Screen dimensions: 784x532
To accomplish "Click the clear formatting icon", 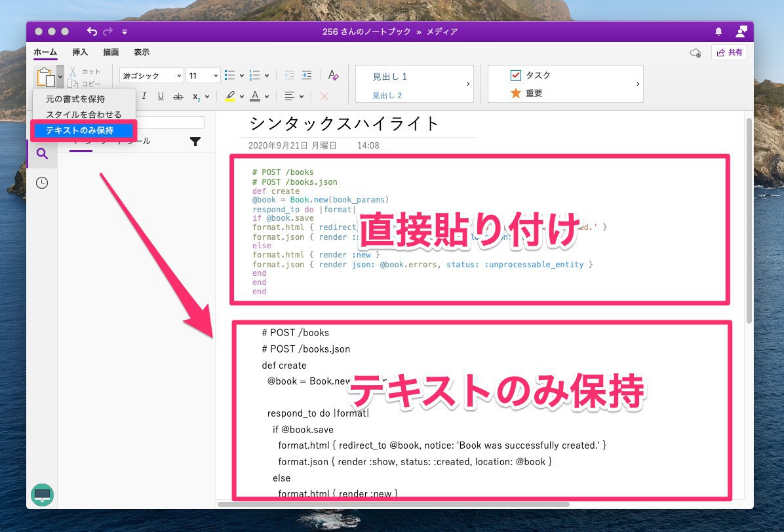I will 333,75.
